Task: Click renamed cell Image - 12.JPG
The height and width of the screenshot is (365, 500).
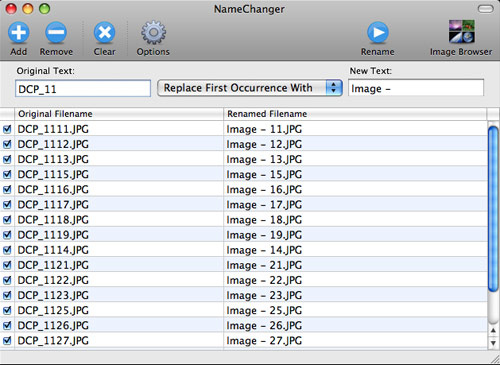Action: coord(264,144)
